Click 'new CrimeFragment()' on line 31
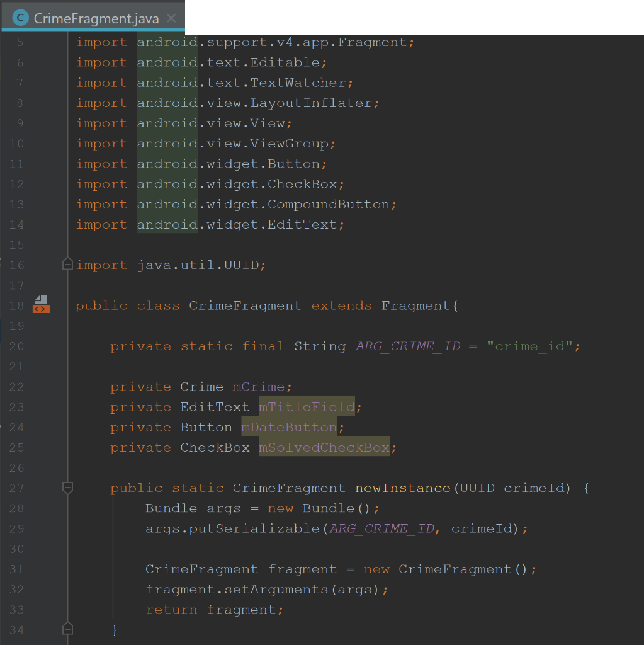The height and width of the screenshot is (645, 644). (x=445, y=569)
